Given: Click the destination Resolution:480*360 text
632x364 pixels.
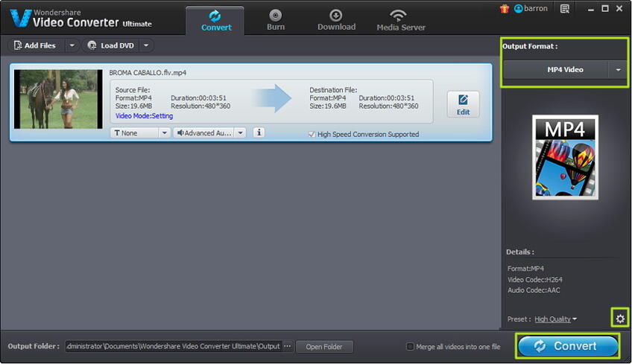Looking at the screenshot, I should (388, 106).
